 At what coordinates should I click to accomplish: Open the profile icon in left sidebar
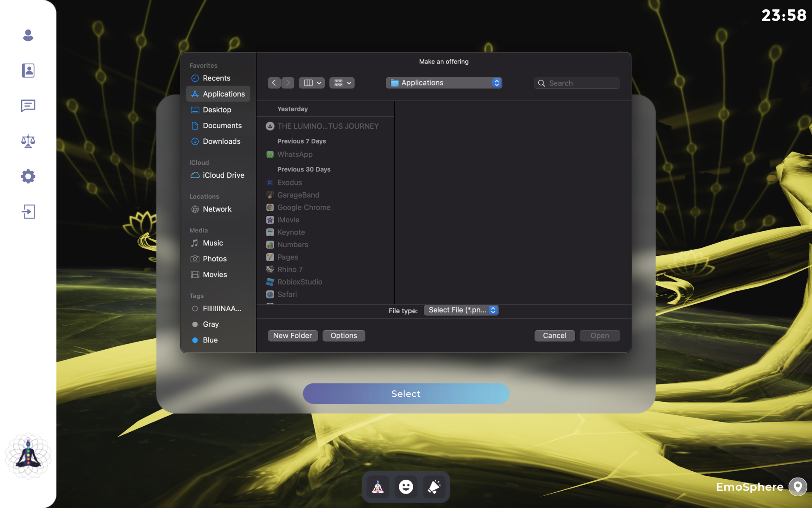tap(28, 35)
